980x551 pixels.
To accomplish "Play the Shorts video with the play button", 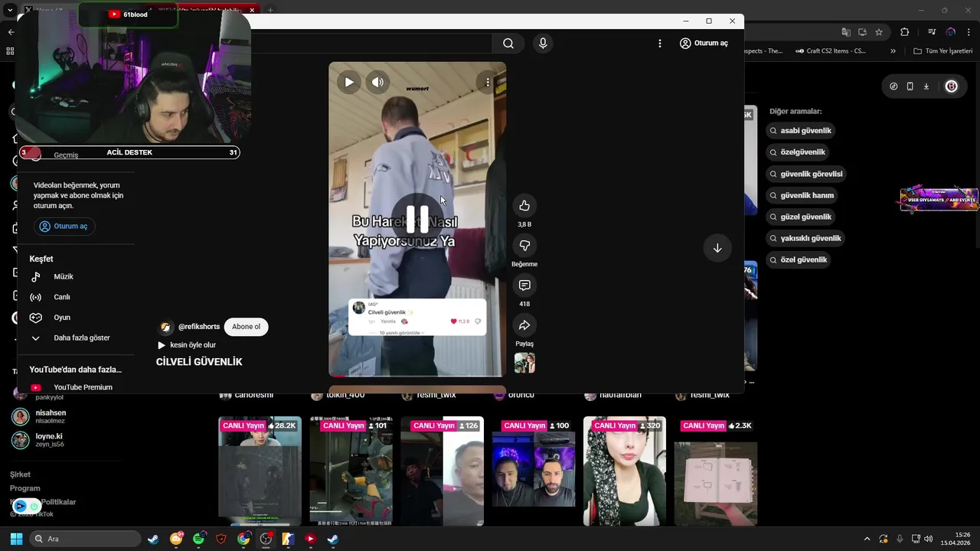I will pos(349,82).
